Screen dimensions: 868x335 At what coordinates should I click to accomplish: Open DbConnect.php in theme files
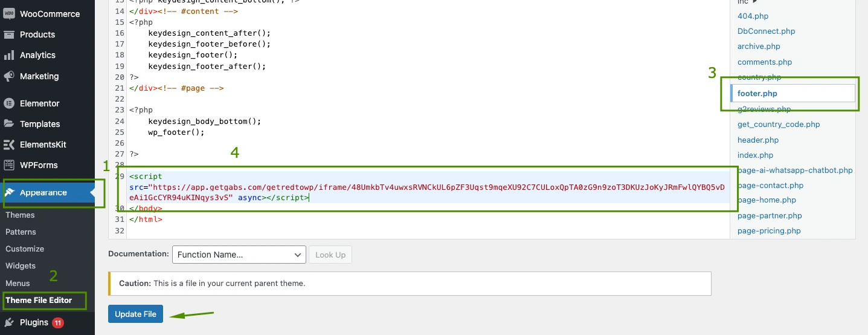[766, 31]
